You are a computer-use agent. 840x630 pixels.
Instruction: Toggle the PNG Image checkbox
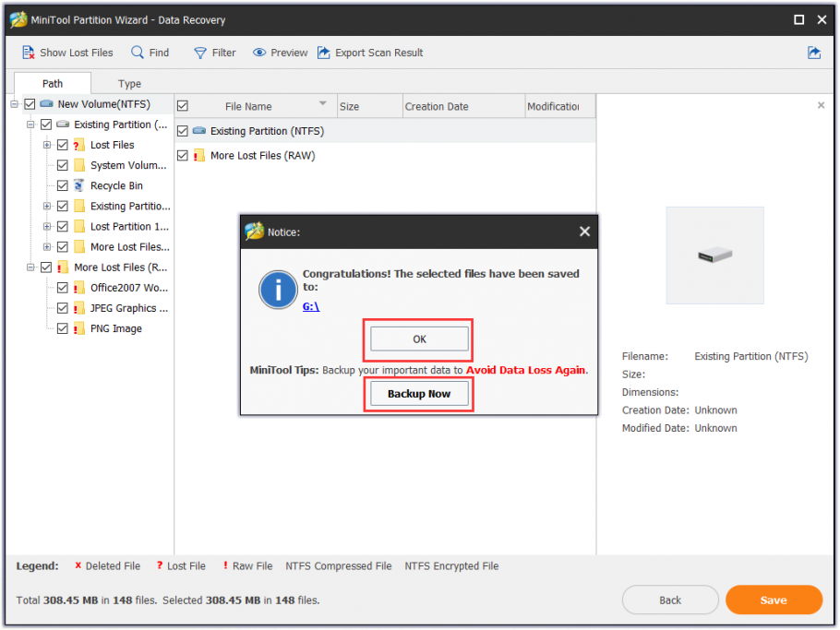click(x=63, y=328)
